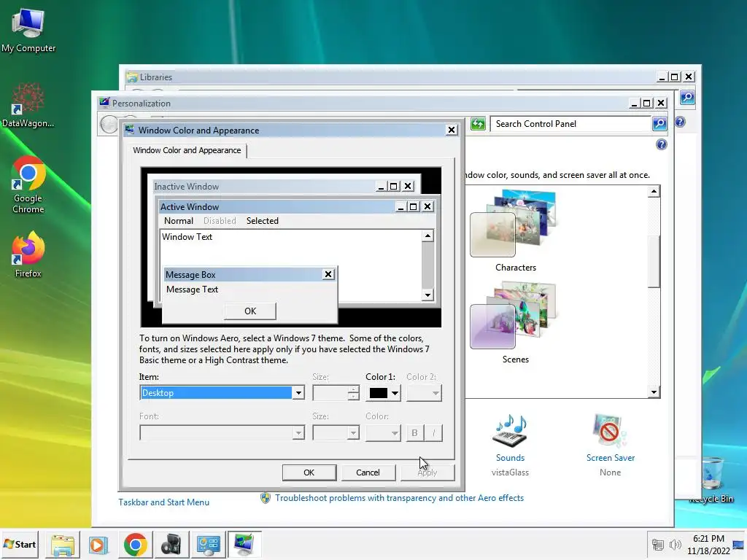747x560 pixels.
Task: Open Chrome from the taskbar
Action: pyautogui.click(x=135, y=545)
